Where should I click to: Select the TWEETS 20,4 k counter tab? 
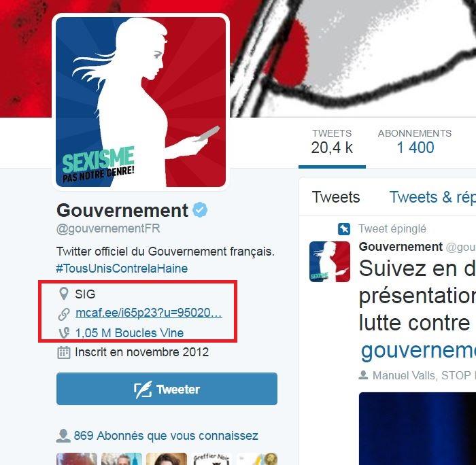pyautogui.click(x=332, y=142)
